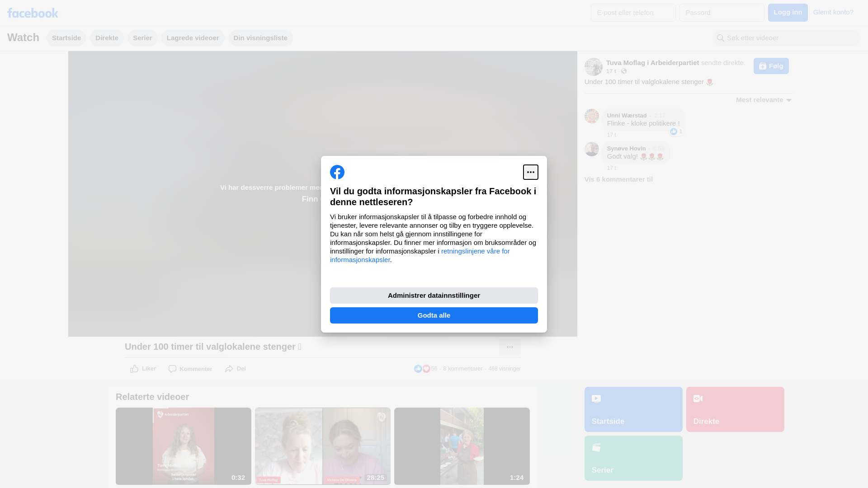Screen dimensions: 868x488
Task: Click the Kommenter speech bubble icon
Action: coord(172,369)
